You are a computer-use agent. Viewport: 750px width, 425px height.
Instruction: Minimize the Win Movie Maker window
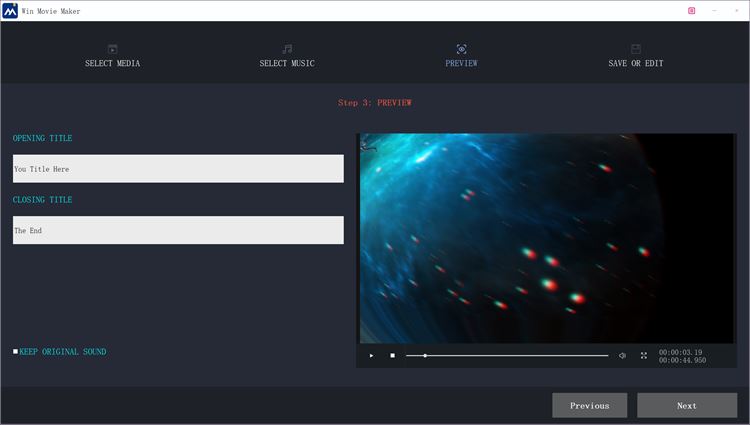click(714, 11)
